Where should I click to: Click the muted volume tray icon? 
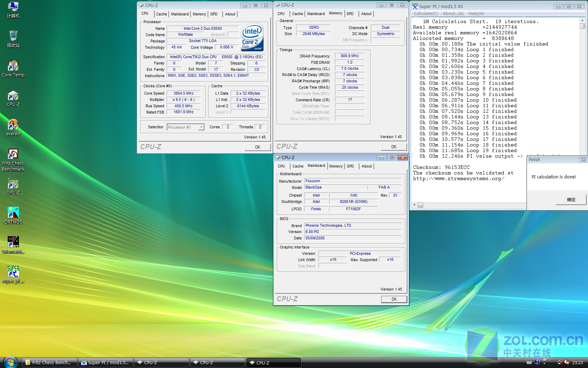coord(567,362)
